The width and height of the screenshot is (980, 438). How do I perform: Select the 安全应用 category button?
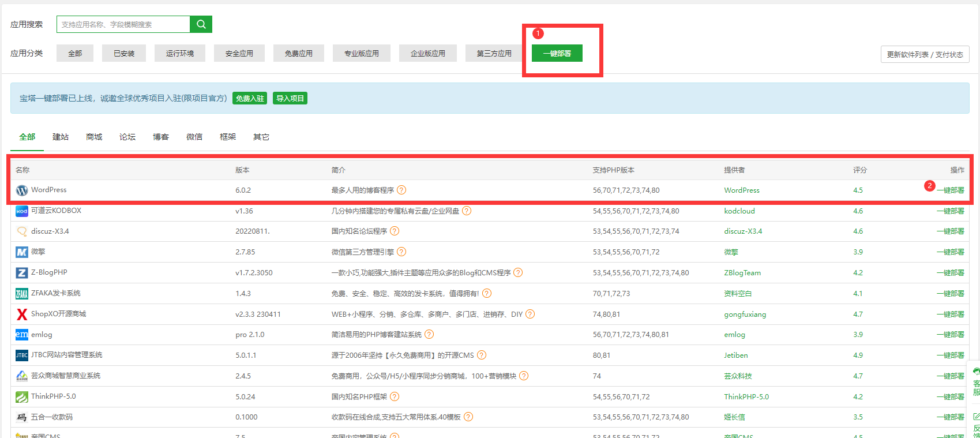coord(239,53)
